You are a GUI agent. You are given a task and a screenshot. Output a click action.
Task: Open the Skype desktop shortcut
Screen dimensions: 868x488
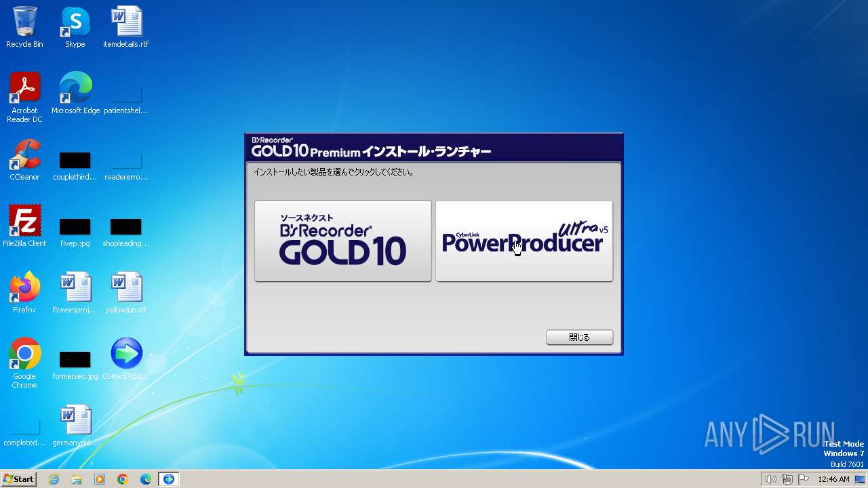point(75,27)
